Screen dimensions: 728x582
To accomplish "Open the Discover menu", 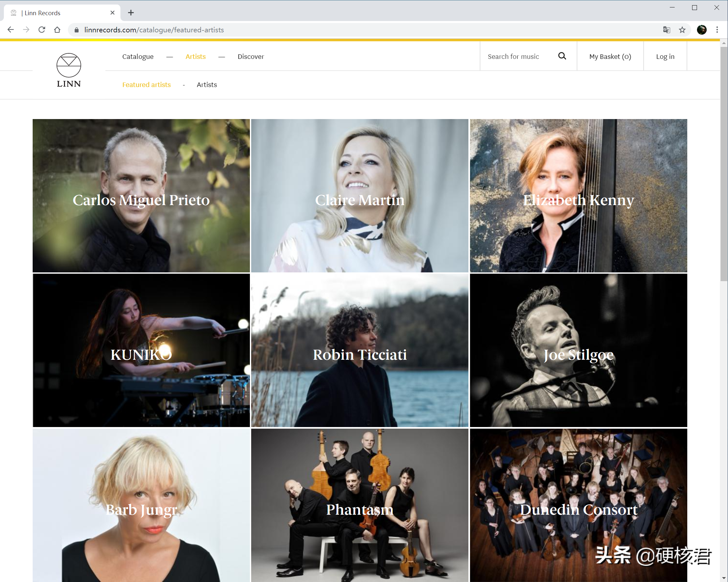I will tap(251, 56).
